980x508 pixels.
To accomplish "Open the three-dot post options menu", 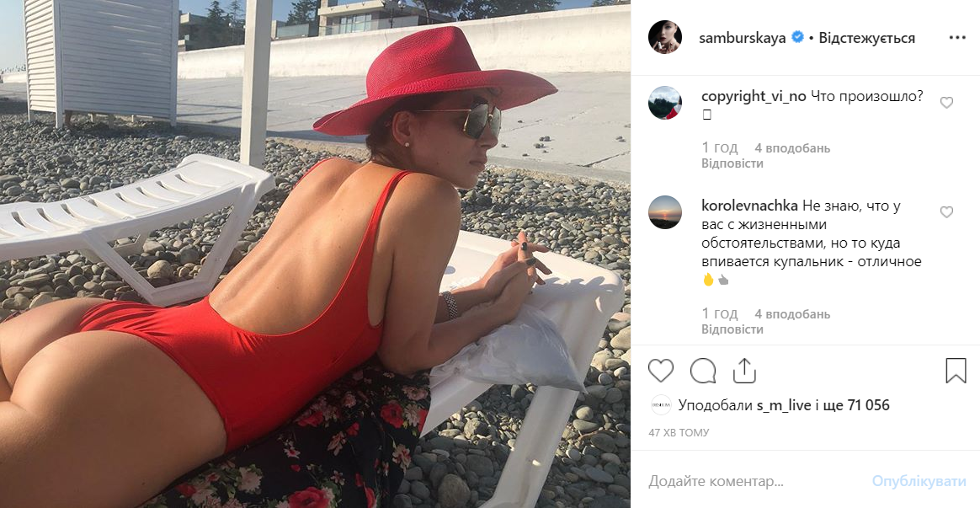I will (x=957, y=38).
